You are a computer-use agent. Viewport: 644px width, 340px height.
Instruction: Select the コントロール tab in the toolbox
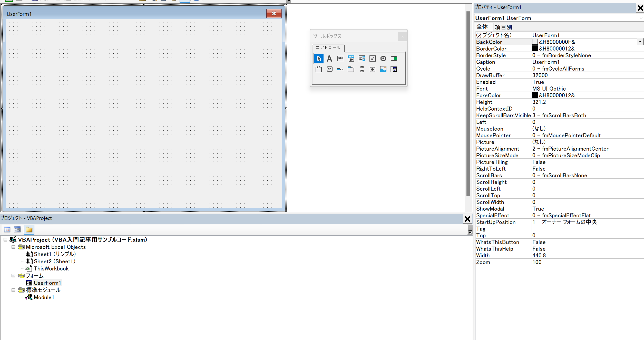[328, 48]
